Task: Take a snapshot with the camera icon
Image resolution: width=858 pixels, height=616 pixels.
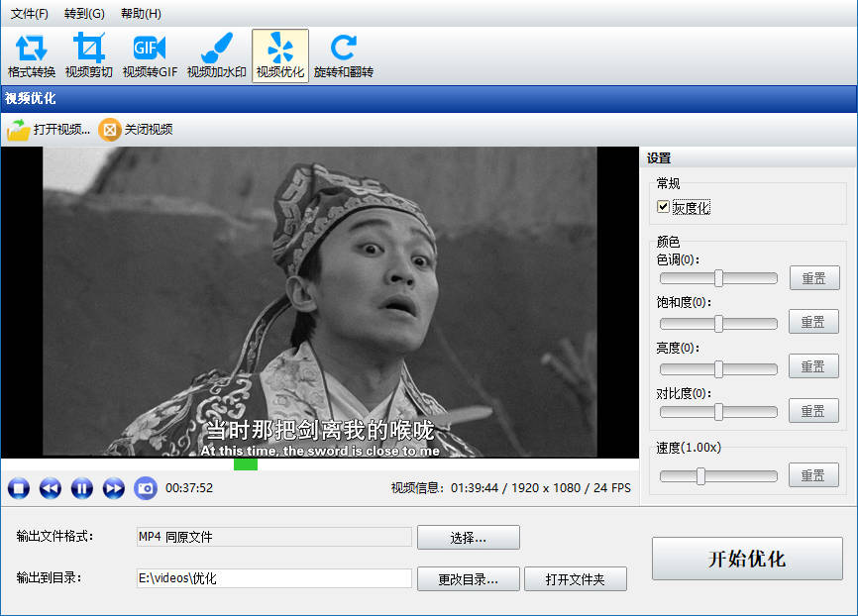Action: pos(146,488)
